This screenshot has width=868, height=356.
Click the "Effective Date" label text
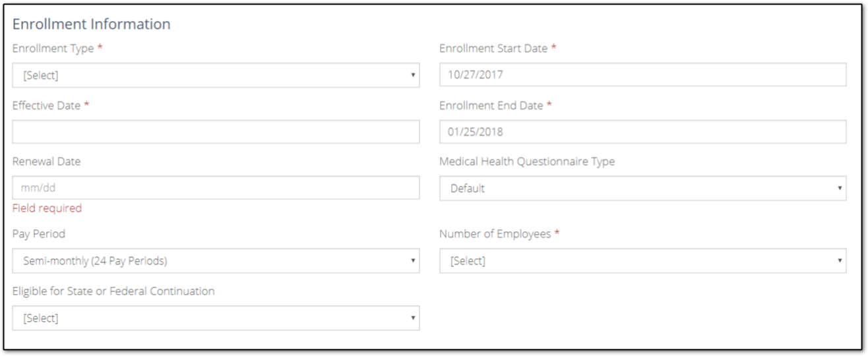coord(47,105)
